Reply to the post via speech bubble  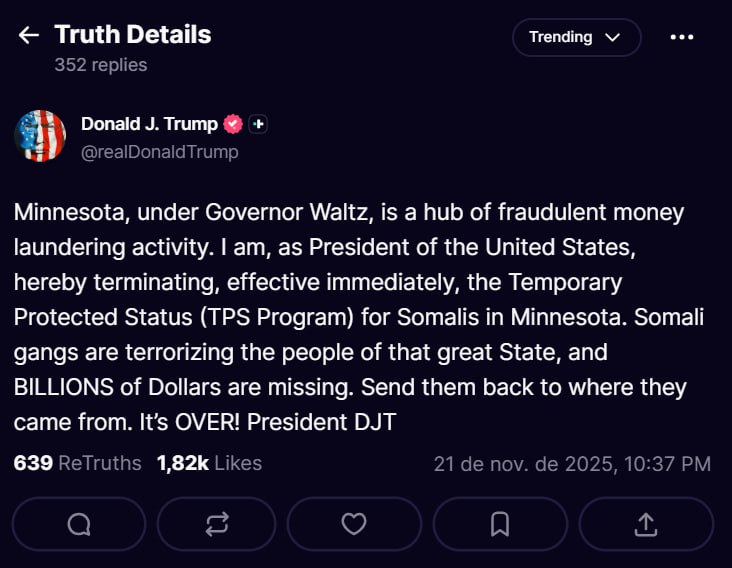[79, 524]
